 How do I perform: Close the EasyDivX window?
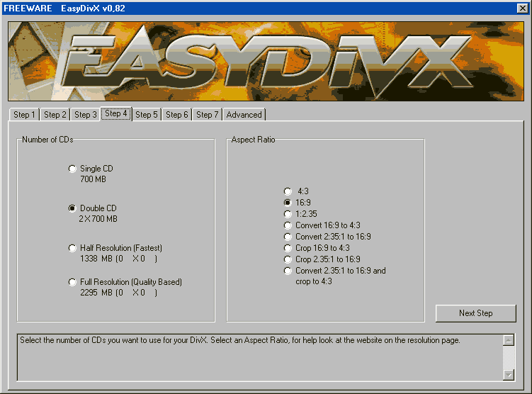[x=521, y=9]
